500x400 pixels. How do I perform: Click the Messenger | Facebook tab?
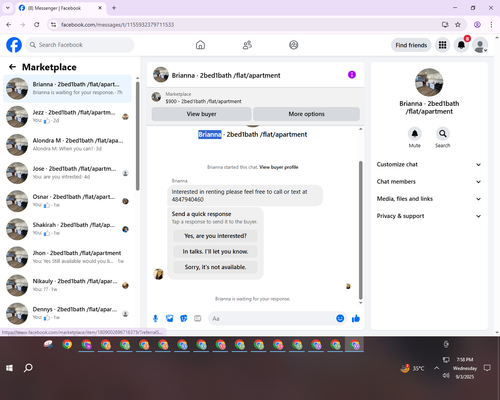click(60, 8)
